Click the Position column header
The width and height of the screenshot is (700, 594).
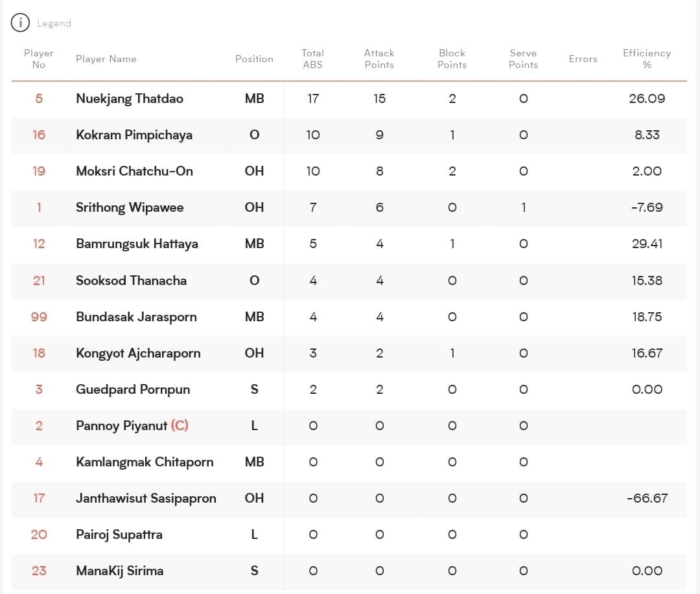(254, 59)
